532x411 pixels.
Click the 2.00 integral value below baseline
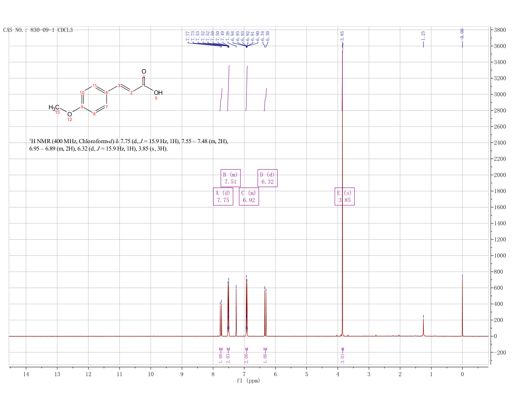click(246, 358)
